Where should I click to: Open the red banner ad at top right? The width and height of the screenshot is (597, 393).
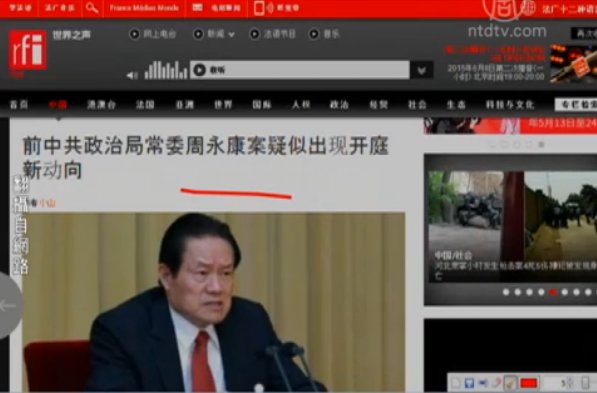(x=510, y=126)
